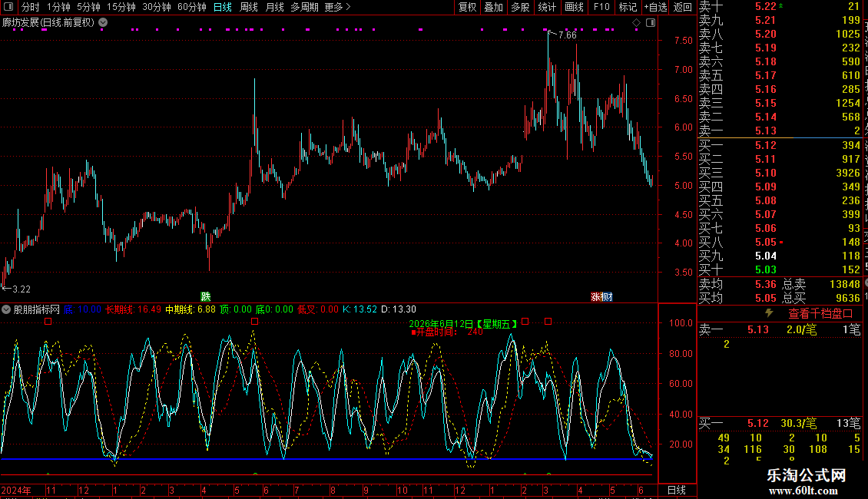868x499 pixels.
Task: Switch to 分时 intraday view
Action: click(x=31, y=7)
